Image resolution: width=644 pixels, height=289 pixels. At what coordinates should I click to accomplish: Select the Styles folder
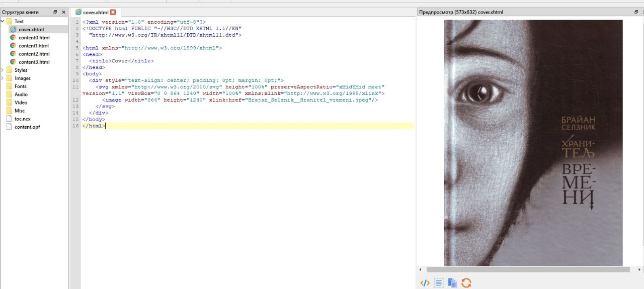[21, 70]
